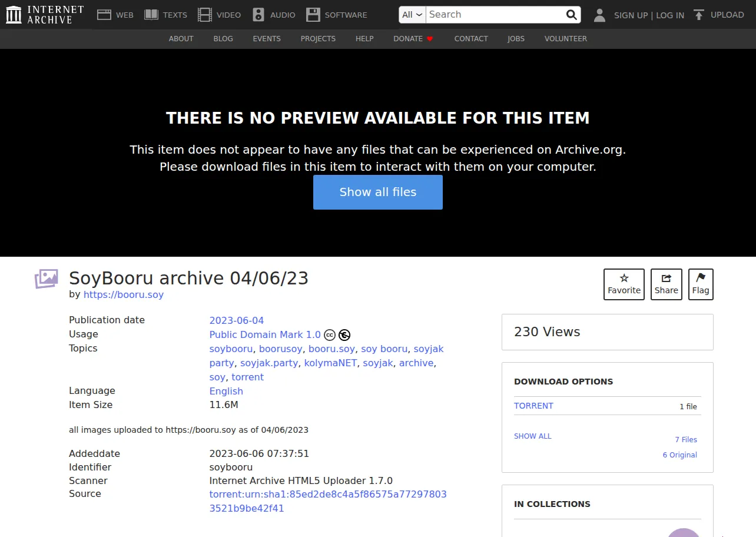Click the Identifier value soybooru

point(231,468)
